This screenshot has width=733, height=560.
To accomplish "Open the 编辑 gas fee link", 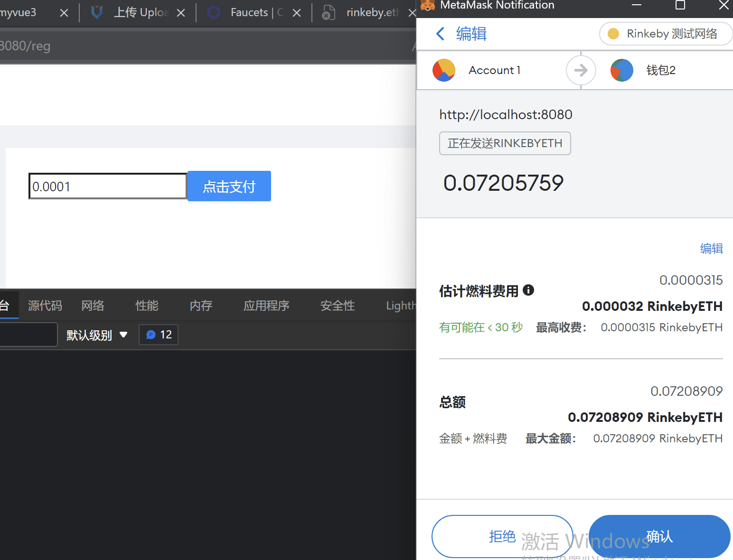I will (x=712, y=248).
